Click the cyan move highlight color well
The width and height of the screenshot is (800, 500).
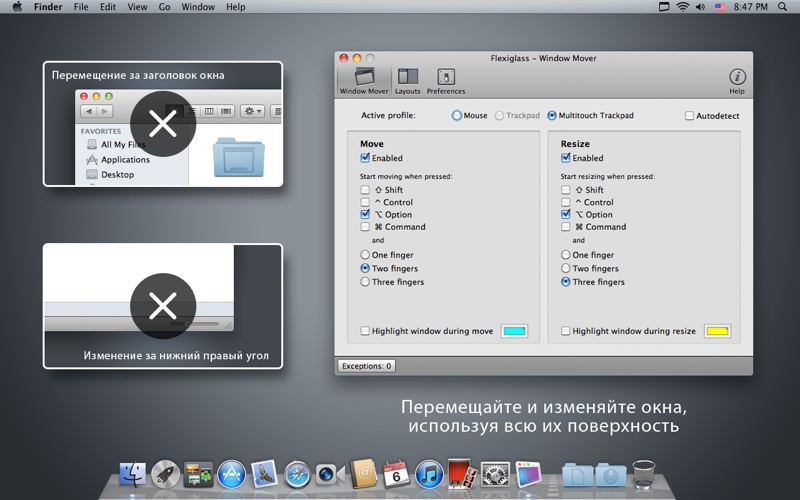point(514,331)
